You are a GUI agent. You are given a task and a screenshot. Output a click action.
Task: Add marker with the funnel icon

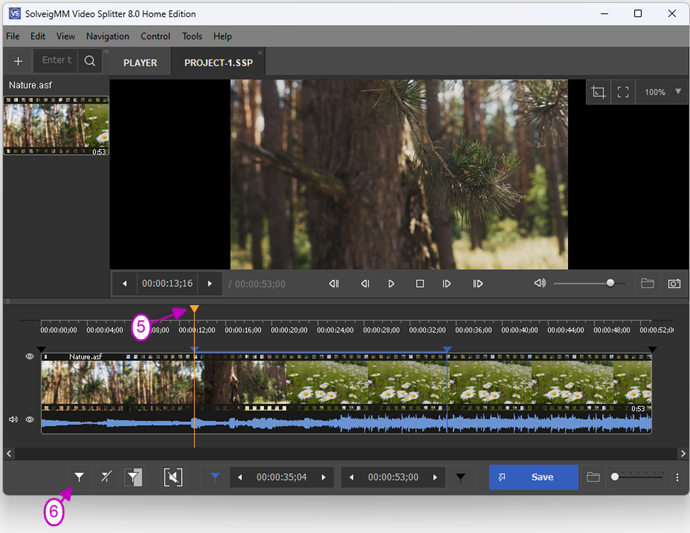(x=79, y=477)
